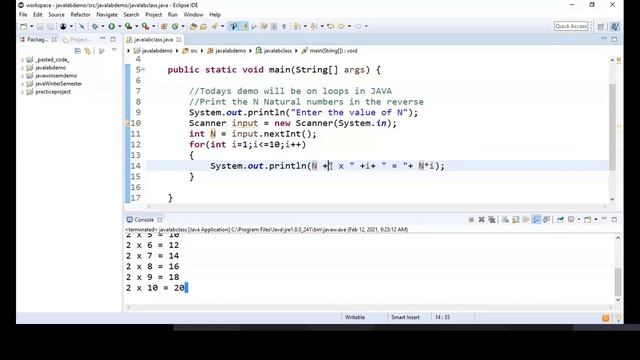Open the Display Selected Console dropdown
640x360 pixels.
point(578,220)
